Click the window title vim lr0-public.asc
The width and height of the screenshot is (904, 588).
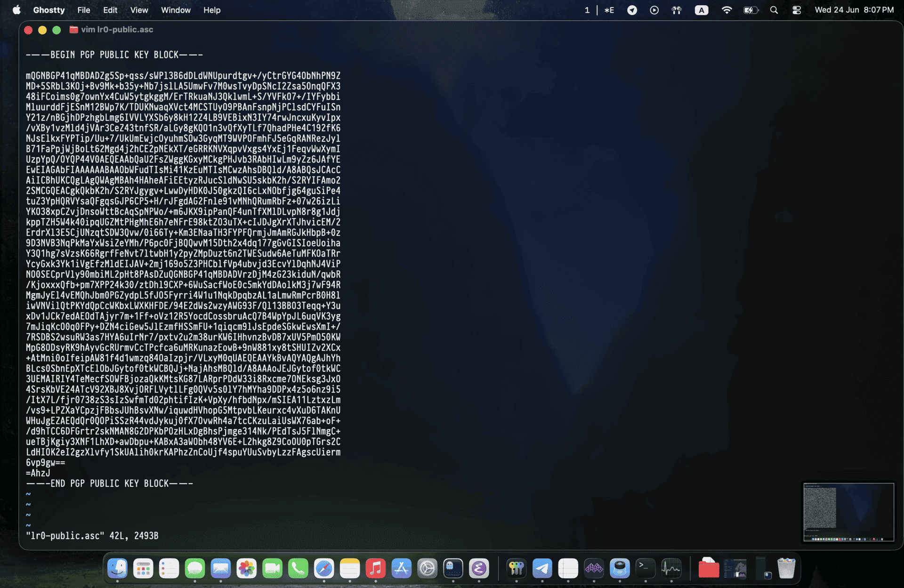pos(117,30)
